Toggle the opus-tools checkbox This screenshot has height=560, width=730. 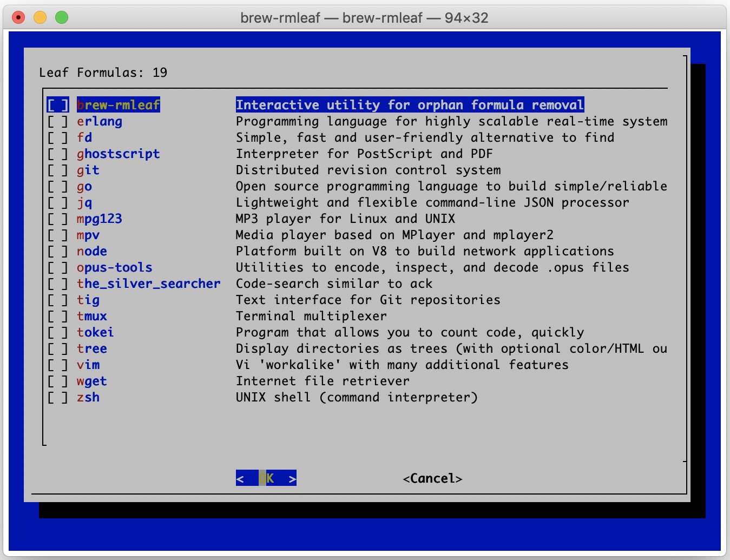[58, 267]
